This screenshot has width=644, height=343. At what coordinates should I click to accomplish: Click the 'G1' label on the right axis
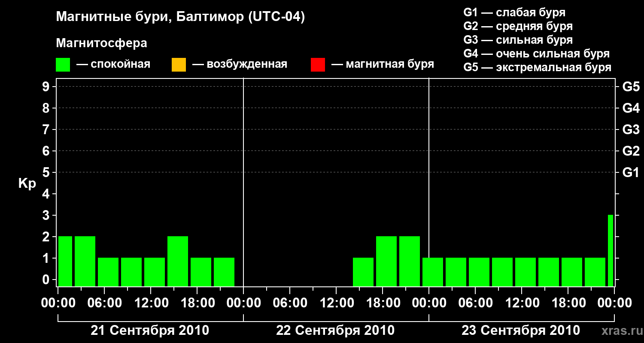coord(631,172)
